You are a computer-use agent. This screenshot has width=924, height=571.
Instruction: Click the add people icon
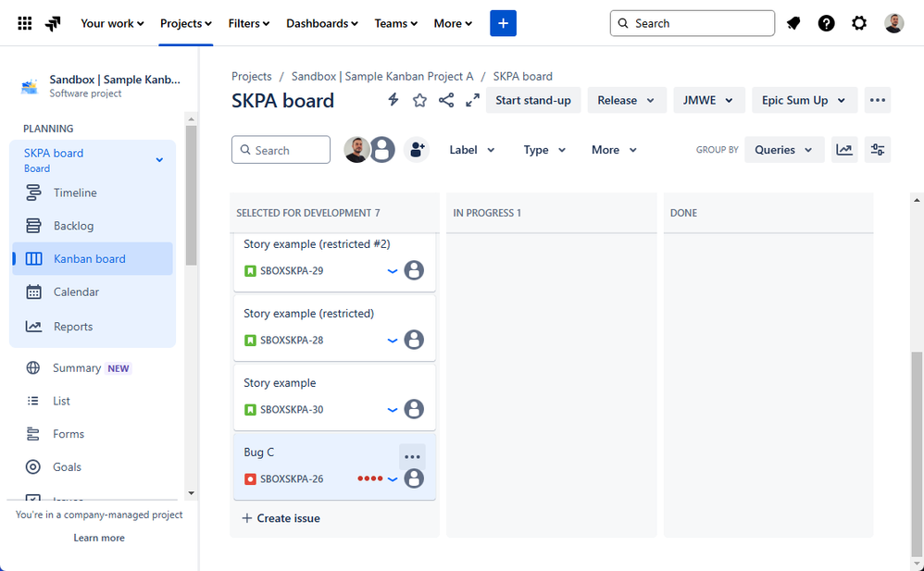(417, 150)
